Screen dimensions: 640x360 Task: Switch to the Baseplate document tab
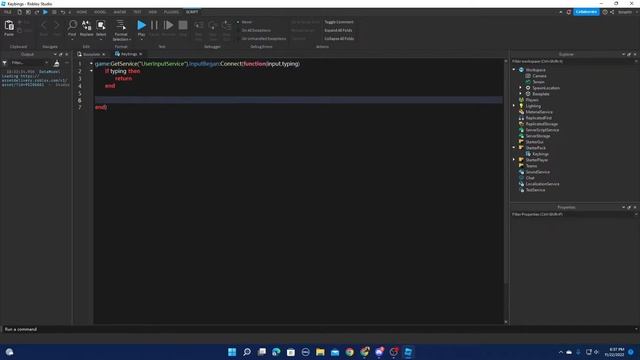tap(90, 54)
